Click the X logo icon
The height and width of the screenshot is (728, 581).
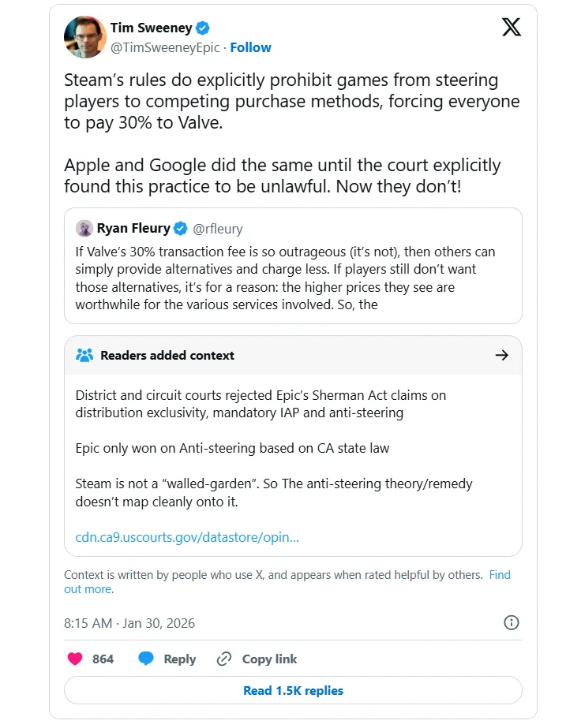512,28
